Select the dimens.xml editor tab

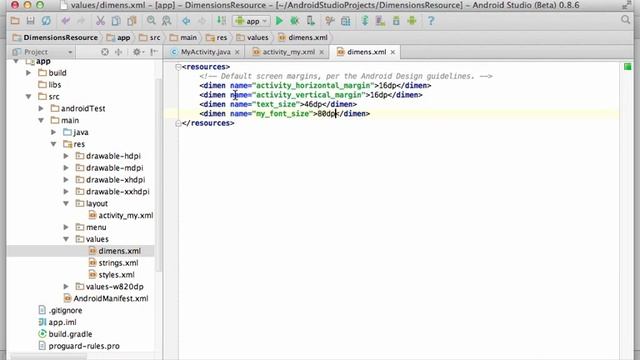coord(366,52)
